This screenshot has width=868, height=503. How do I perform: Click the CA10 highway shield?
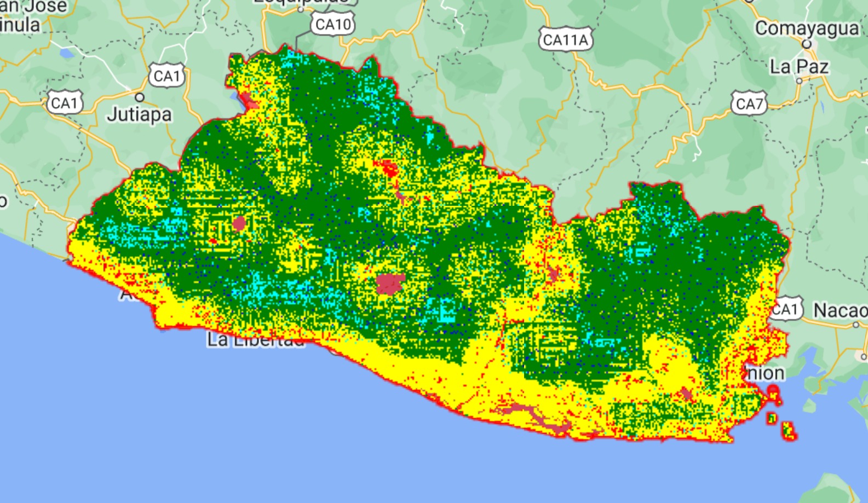[333, 25]
